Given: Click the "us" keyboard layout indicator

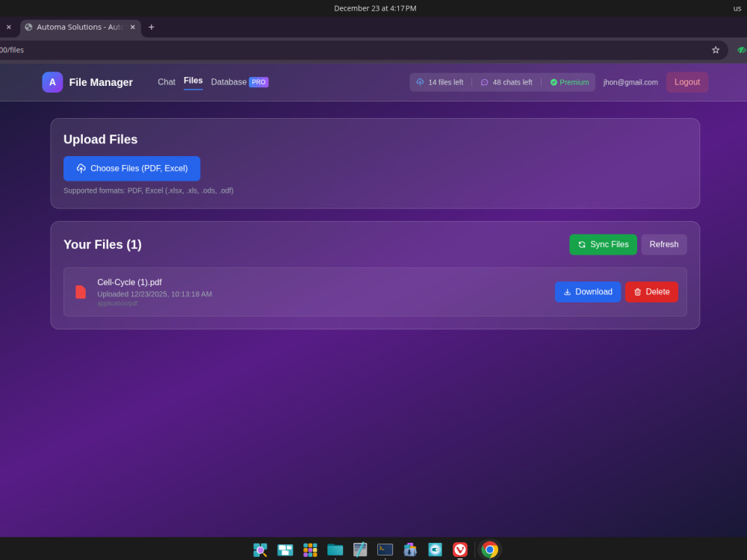Looking at the screenshot, I should [737, 8].
